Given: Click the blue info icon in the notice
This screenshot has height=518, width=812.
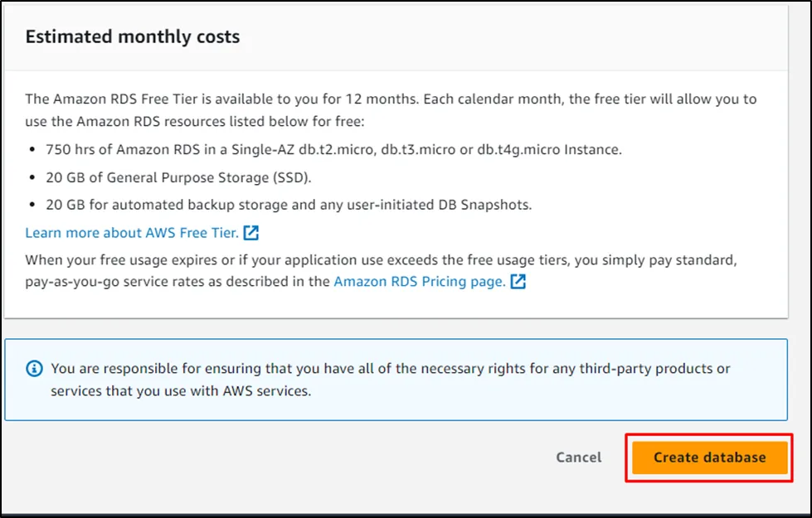Looking at the screenshot, I should tap(34, 368).
